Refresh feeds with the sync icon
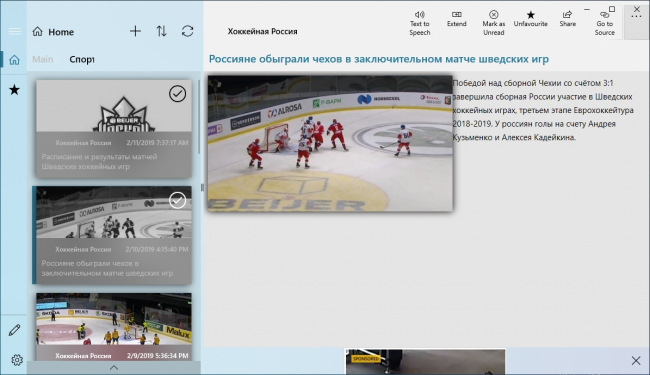650x375 pixels. [187, 31]
